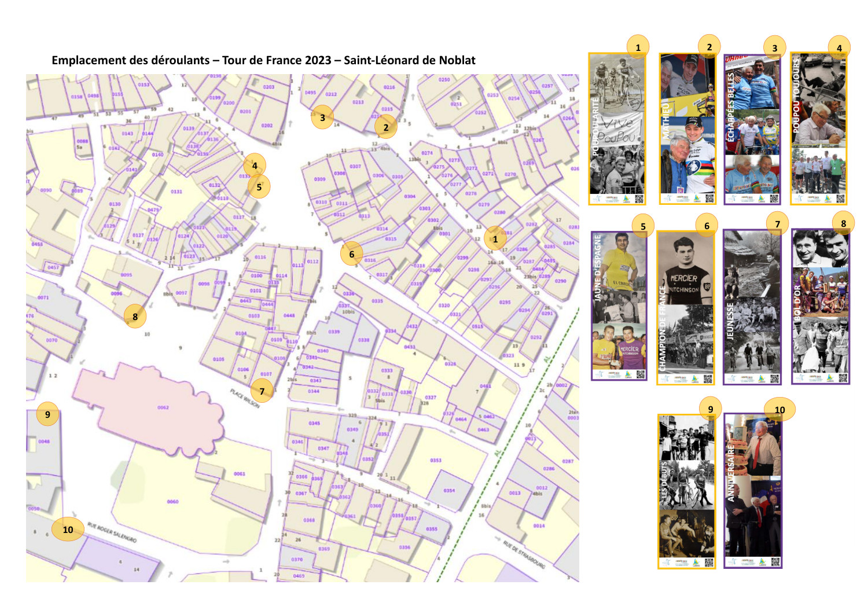The height and width of the screenshot is (614, 868).
Task: Scan the QR code on the MATHIEU banner
Action: pyautogui.click(x=710, y=198)
